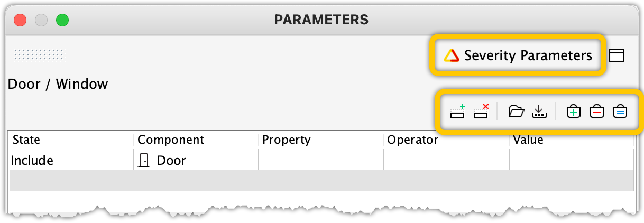Screen dimensions: 644x223
Task: Click the empty Value cell in Door row
Action: (x=571, y=160)
